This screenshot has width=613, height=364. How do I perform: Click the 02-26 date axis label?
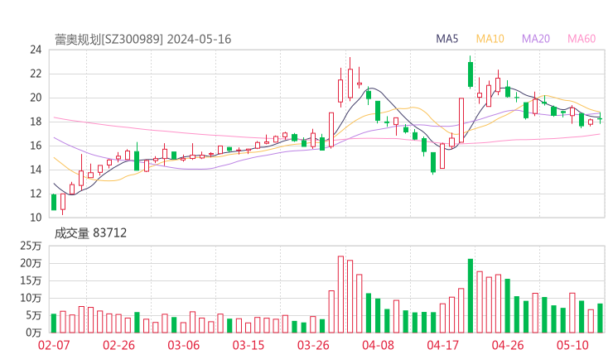[x=118, y=345]
